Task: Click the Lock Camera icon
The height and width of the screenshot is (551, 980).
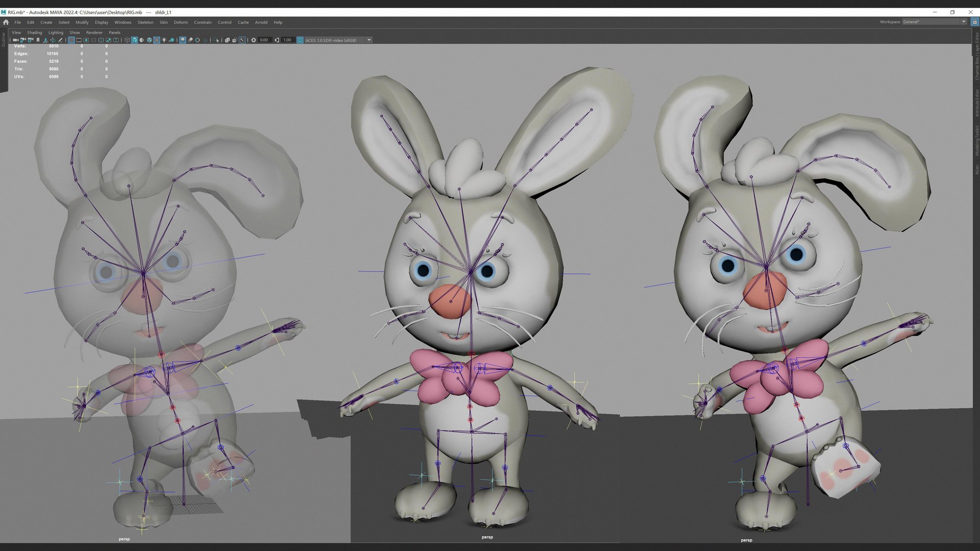Action: click(23, 40)
